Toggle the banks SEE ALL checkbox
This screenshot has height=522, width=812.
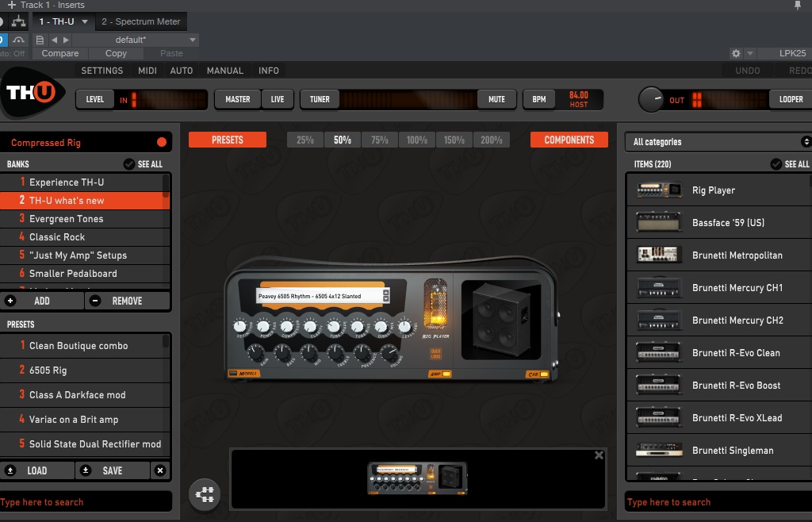pyautogui.click(x=129, y=164)
